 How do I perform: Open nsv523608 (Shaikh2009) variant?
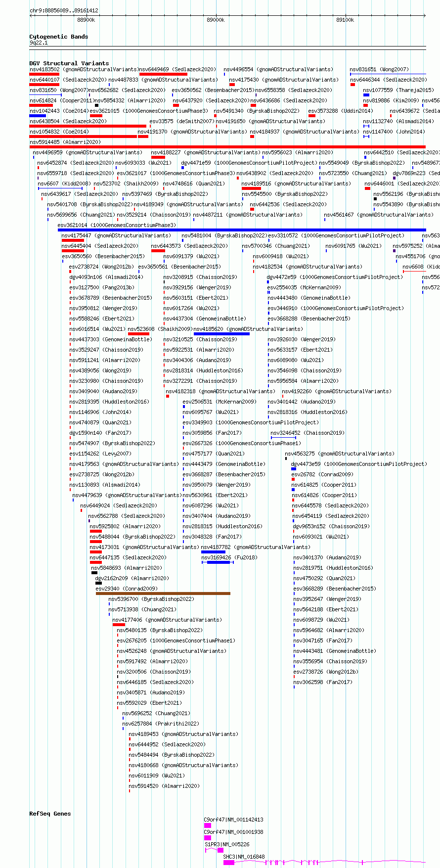pos(160,329)
